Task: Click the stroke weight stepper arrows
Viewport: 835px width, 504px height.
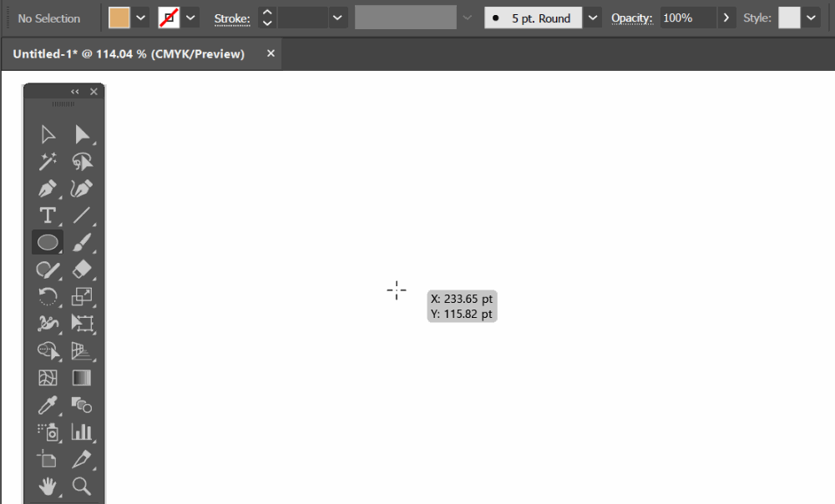Action: click(x=267, y=18)
